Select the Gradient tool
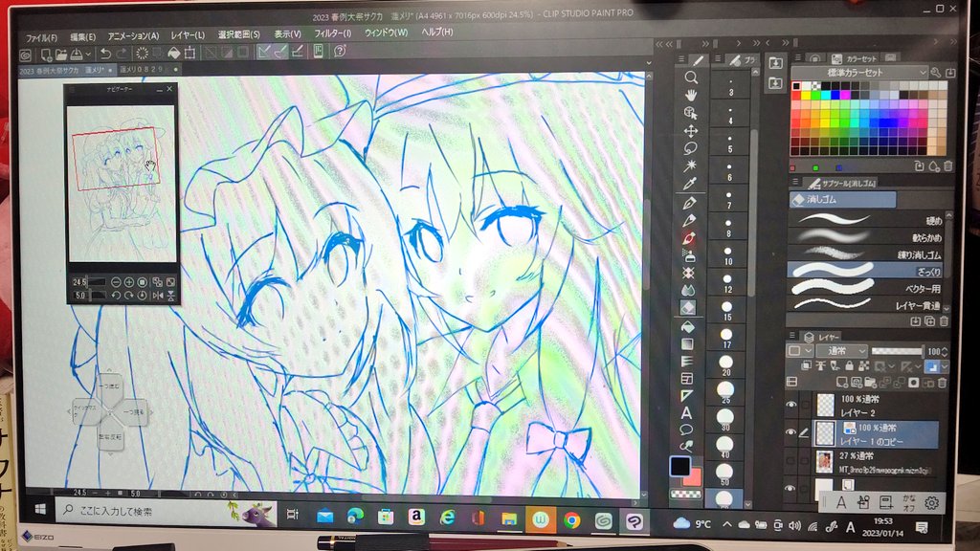 coord(687,344)
